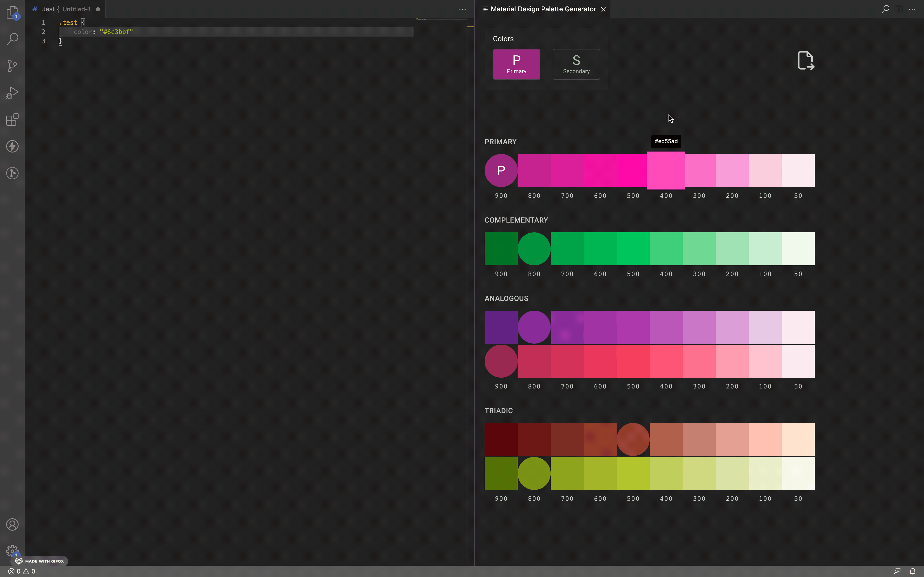Click the complementary 800 green circle swatch
924x577 pixels.
coord(534,249)
